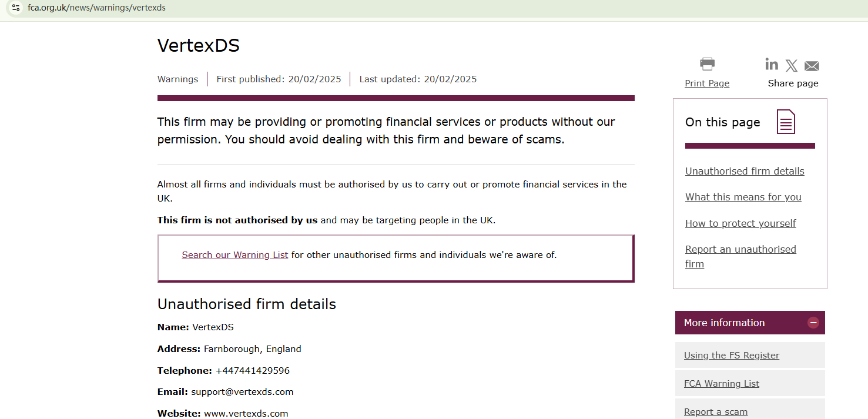This screenshot has width=868, height=419.
Task: Collapse More information with minus icon
Action: pyautogui.click(x=813, y=323)
